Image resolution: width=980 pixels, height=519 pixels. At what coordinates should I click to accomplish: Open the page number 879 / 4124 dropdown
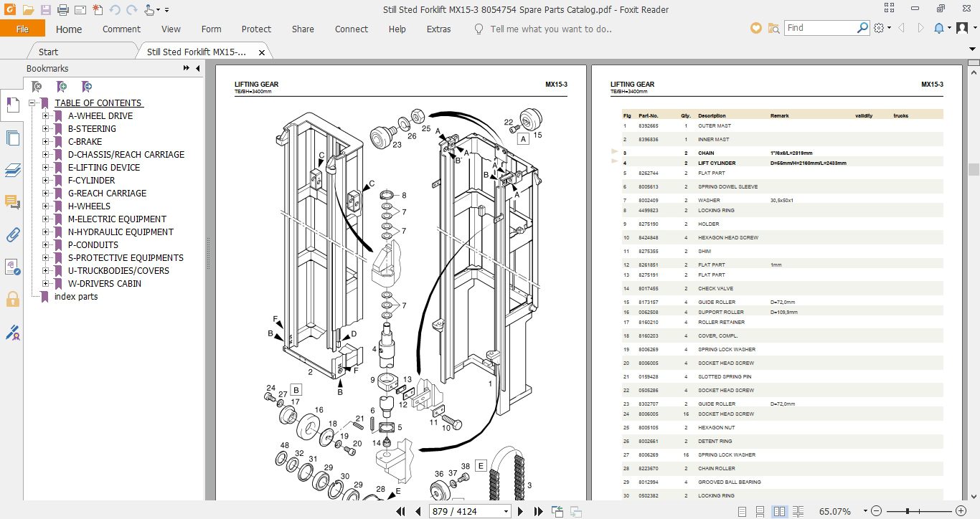(x=507, y=512)
